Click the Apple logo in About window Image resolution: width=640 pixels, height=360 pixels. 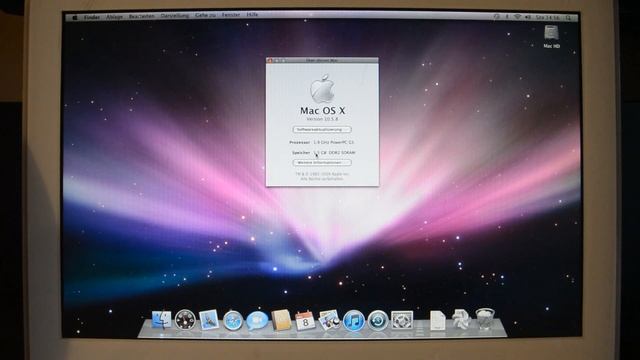coord(322,89)
